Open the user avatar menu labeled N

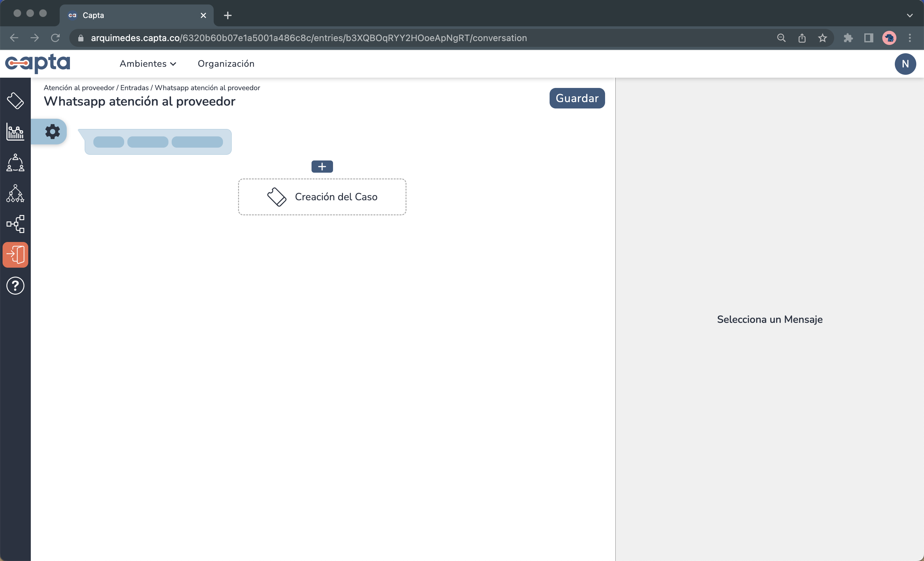coord(905,64)
